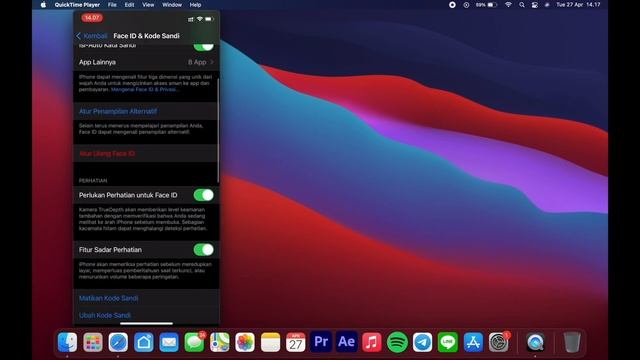Screen dimensions: 640x360
Task: Launch Maps from the dock
Action: click(220, 342)
